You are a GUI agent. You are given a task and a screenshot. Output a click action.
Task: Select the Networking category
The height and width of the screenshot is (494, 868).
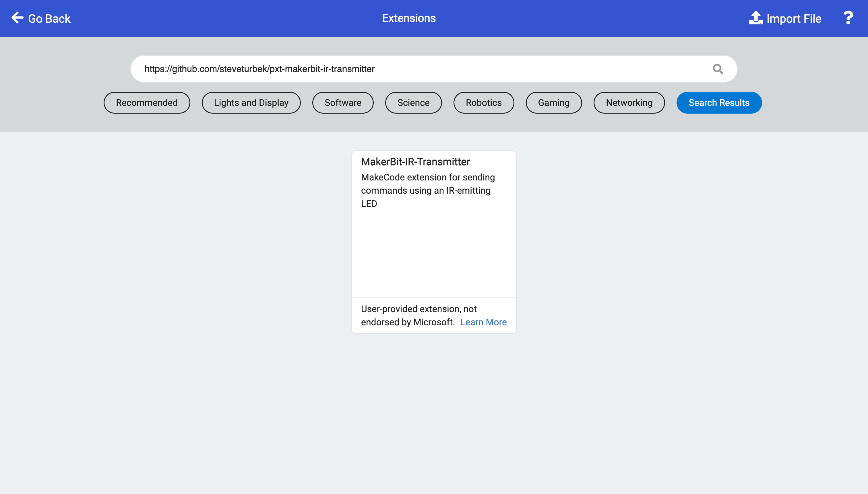(x=629, y=102)
